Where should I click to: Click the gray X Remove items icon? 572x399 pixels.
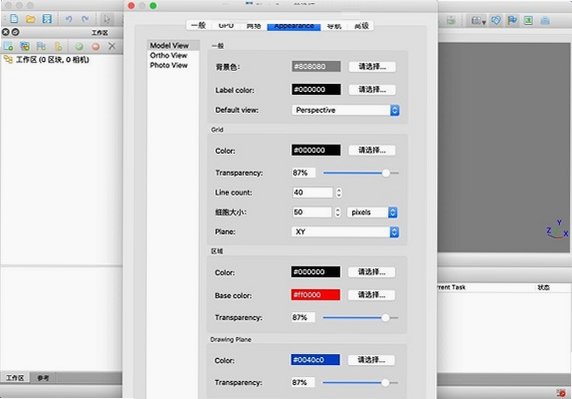[112, 46]
